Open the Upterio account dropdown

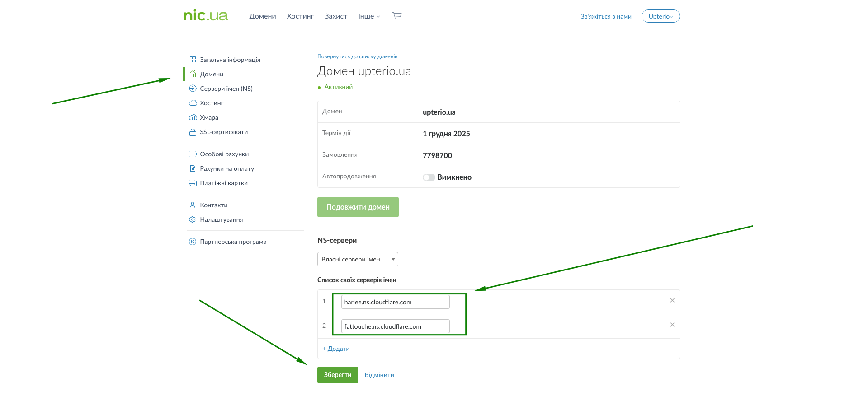(x=660, y=16)
